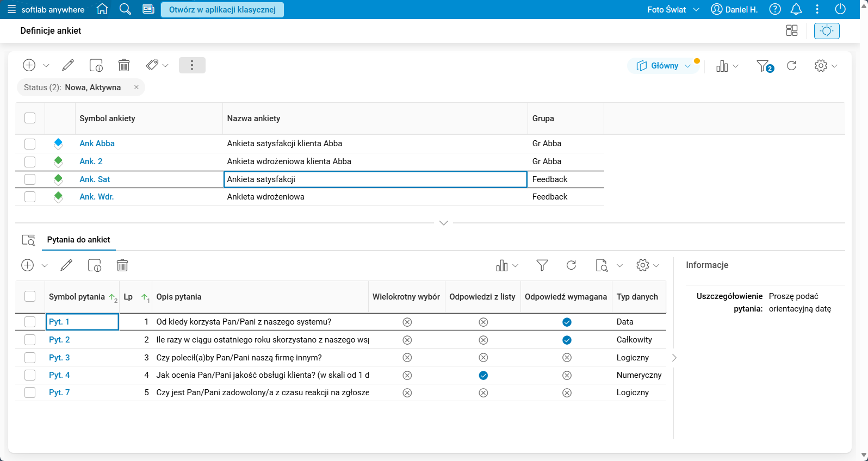
Task: Open the hamburger main menu
Action: (11, 9)
